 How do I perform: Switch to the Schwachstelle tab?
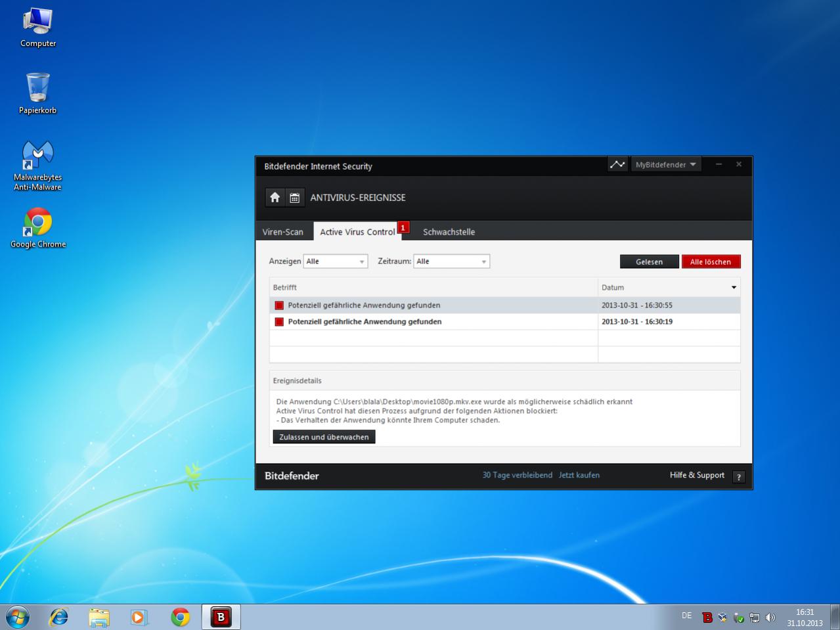point(449,232)
